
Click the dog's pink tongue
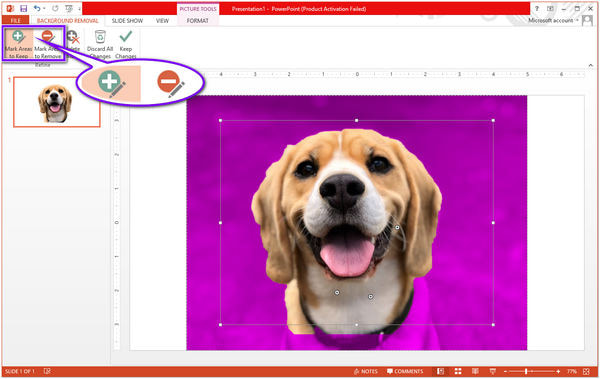coord(347,256)
